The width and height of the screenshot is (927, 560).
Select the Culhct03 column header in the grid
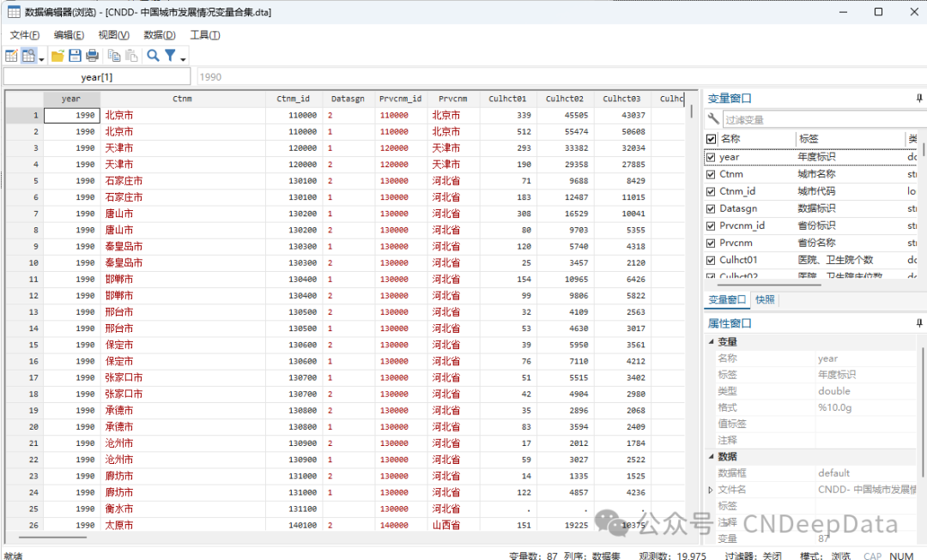click(621, 99)
